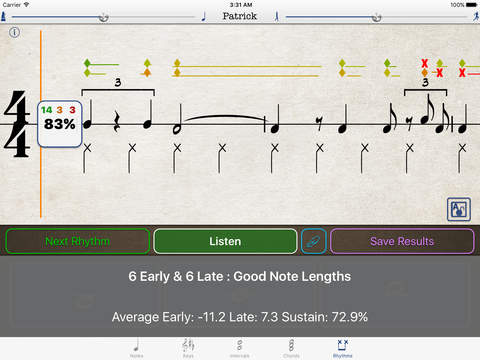Open the Intervals tab
The height and width of the screenshot is (360, 480).
pyautogui.click(x=240, y=348)
